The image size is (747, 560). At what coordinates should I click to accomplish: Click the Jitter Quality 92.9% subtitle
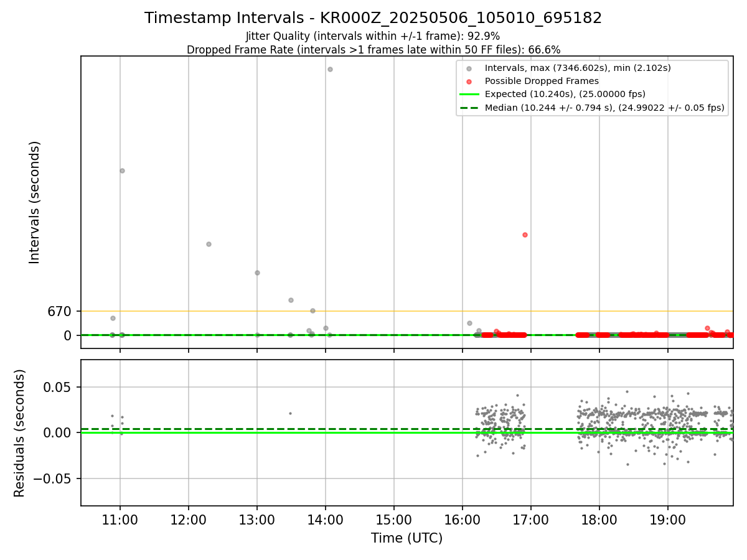click(373, 36)
